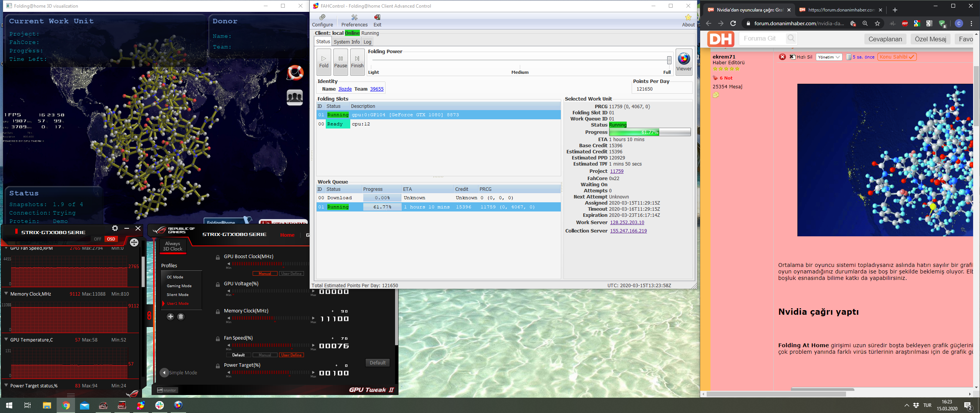This screenshot has width=980, height=413.
Task: Open Windows Start menu
Action: coord(9,405)
